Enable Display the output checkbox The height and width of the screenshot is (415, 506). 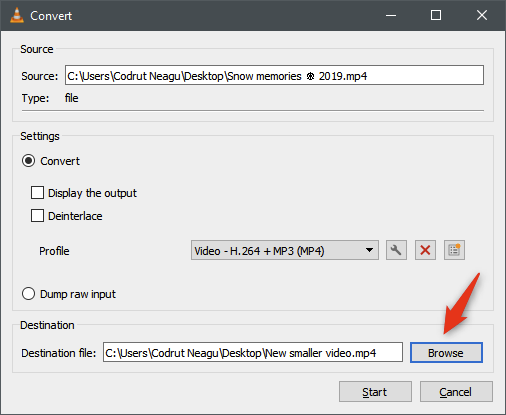tap(37, 193)
